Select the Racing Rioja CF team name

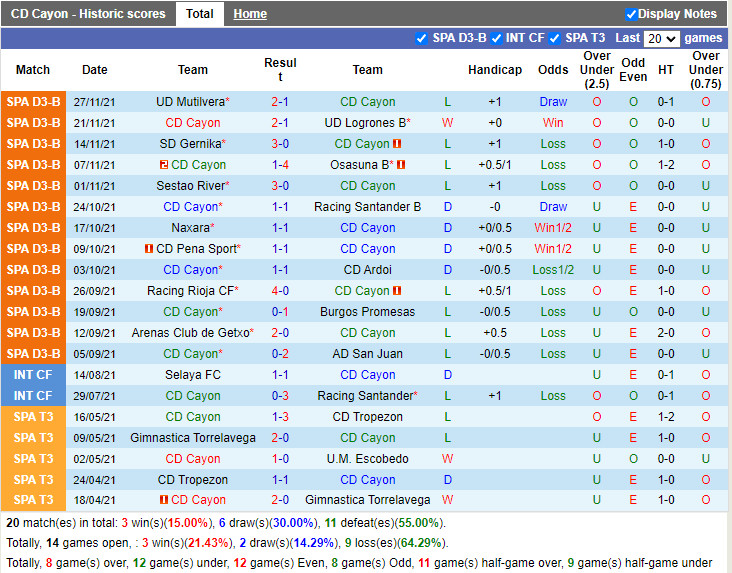190,291
